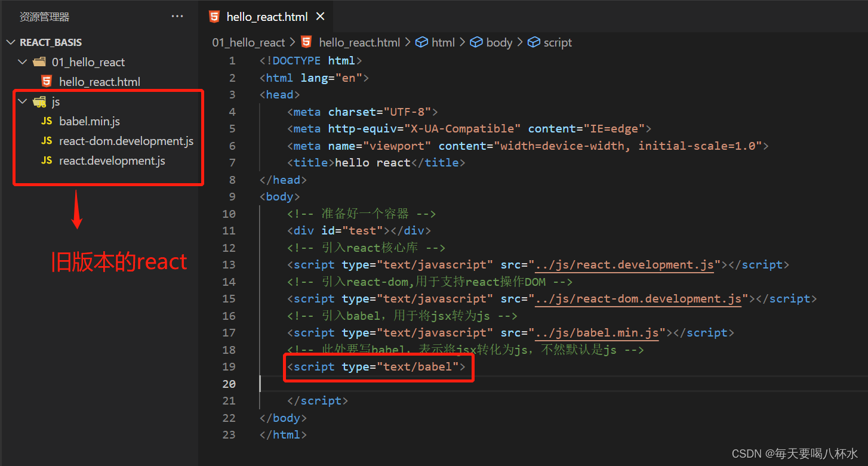Click the HTML icon next to hello_react.html

(47, 81)
